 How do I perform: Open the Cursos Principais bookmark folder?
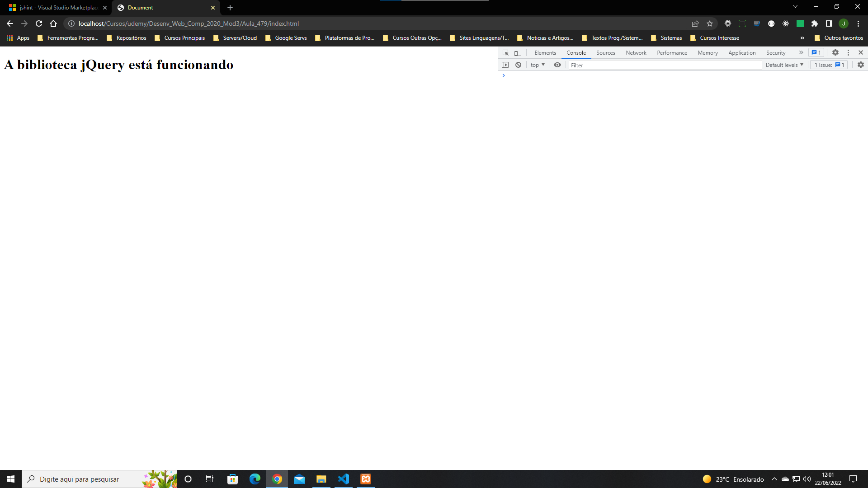click(x=180, y=38)
